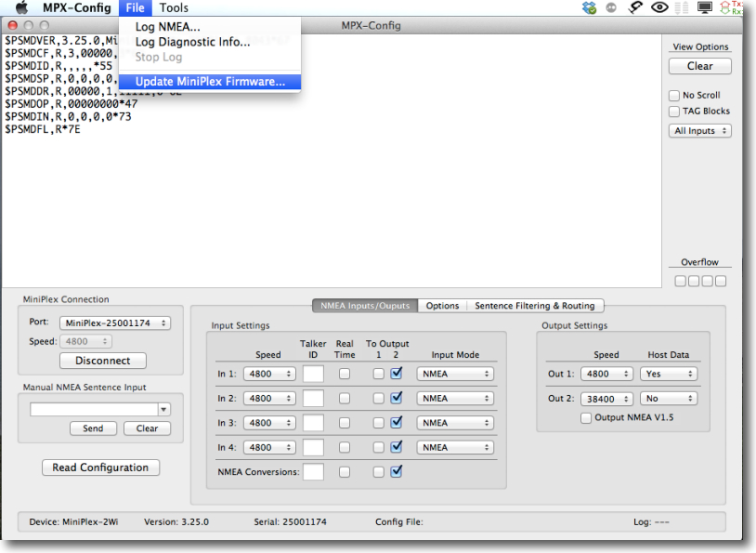
Task: Open the In 2 Input Mode dropdown
Action: pos(455,399)
